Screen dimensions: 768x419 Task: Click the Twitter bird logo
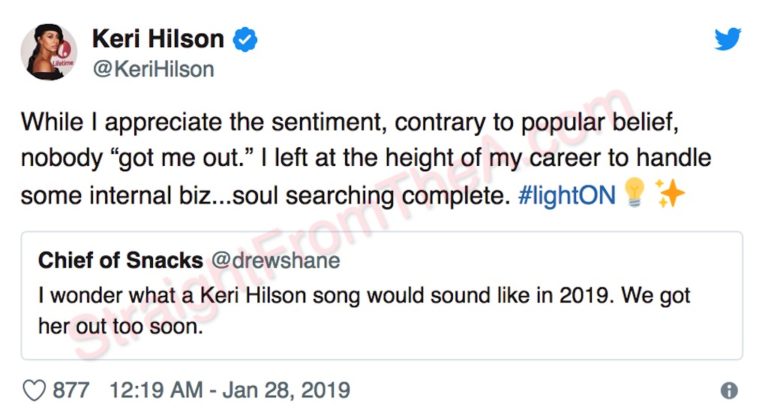coord(727,39)
